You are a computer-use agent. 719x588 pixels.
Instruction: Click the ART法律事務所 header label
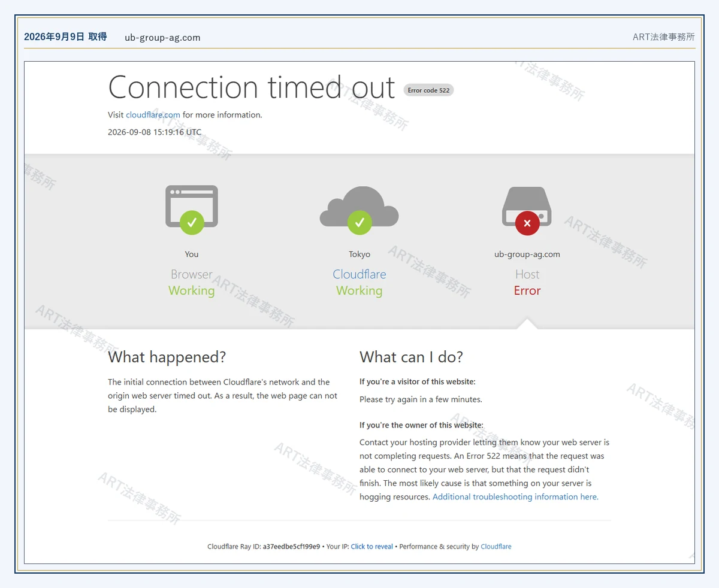point(664,37)
